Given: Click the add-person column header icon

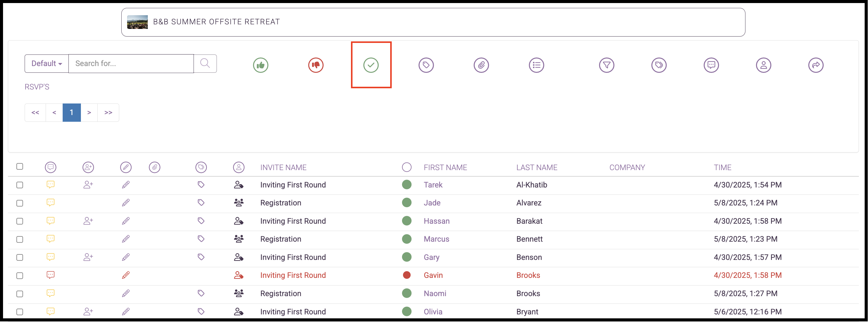Looking at the screenshot, I should (x=88, y=167).
